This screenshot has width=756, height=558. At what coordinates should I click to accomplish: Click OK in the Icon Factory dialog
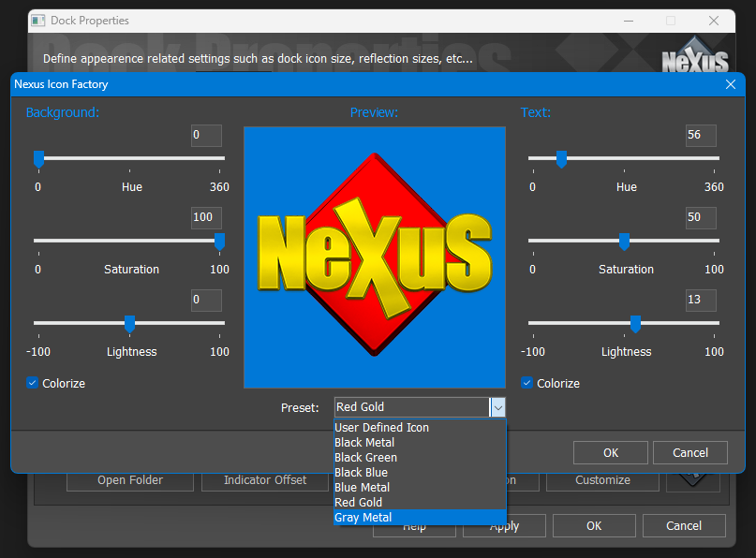[x=611, y=453]
